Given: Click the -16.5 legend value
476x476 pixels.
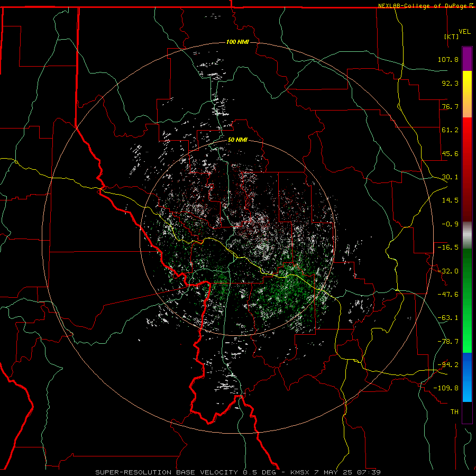Looking at the screenshot, I should tap(448, 248).
